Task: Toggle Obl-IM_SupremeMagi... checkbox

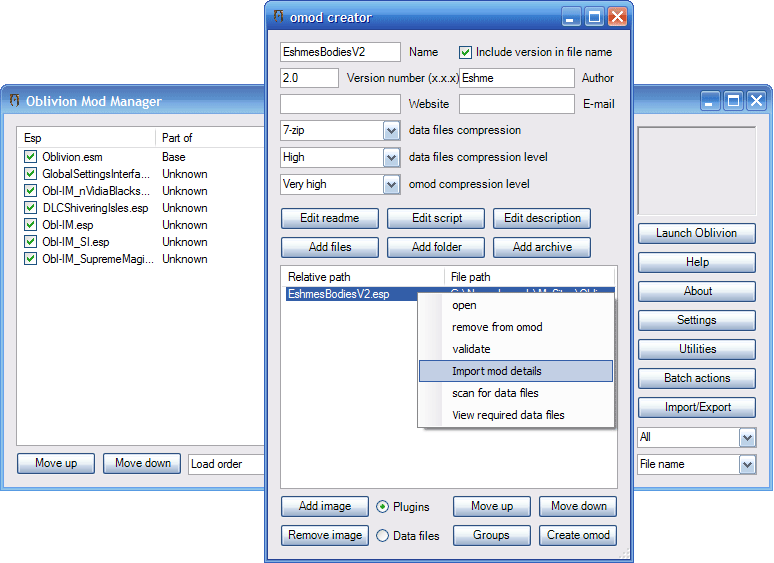Action: click(30, 259)
